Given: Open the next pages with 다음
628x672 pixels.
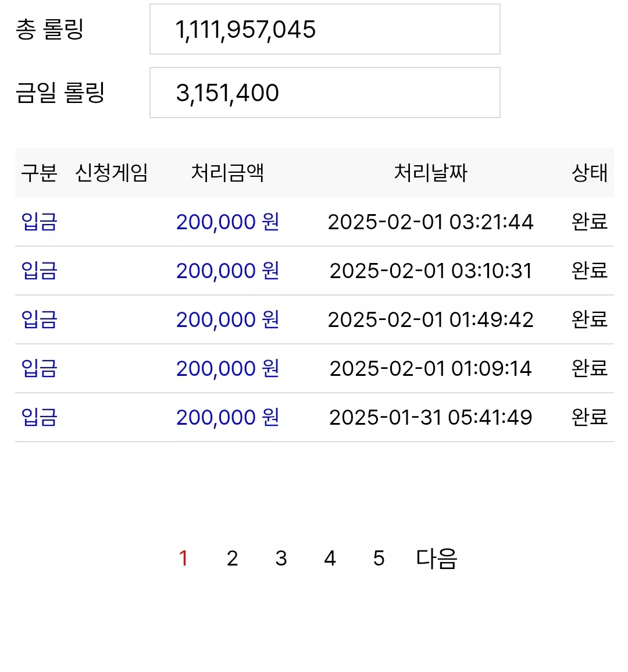Looking at the screenshot, I should (x=437, y=559).
